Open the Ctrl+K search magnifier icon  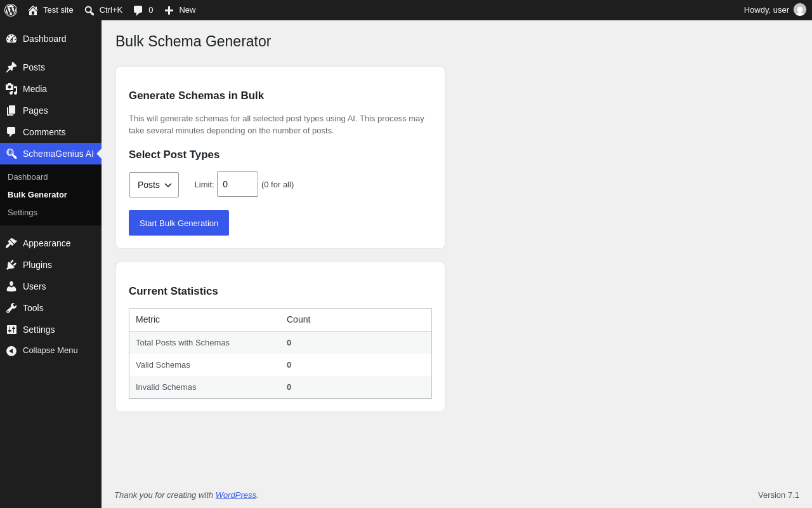[89, 10]
